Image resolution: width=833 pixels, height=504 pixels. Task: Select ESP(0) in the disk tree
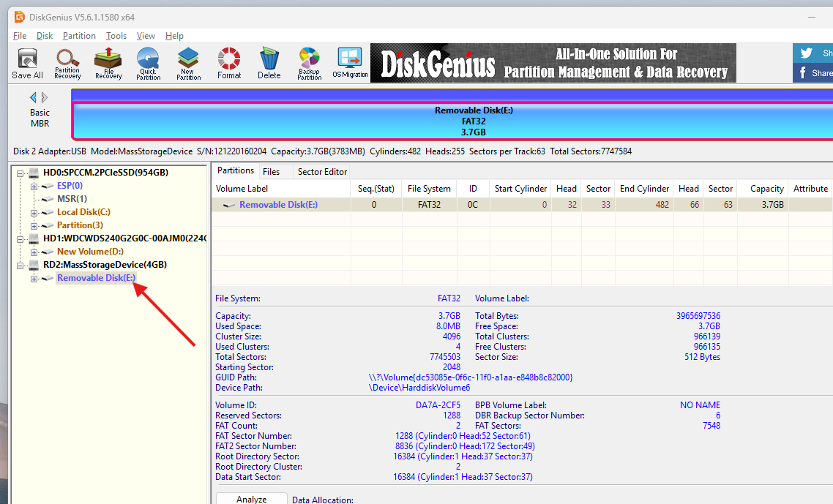click(70, 185)
